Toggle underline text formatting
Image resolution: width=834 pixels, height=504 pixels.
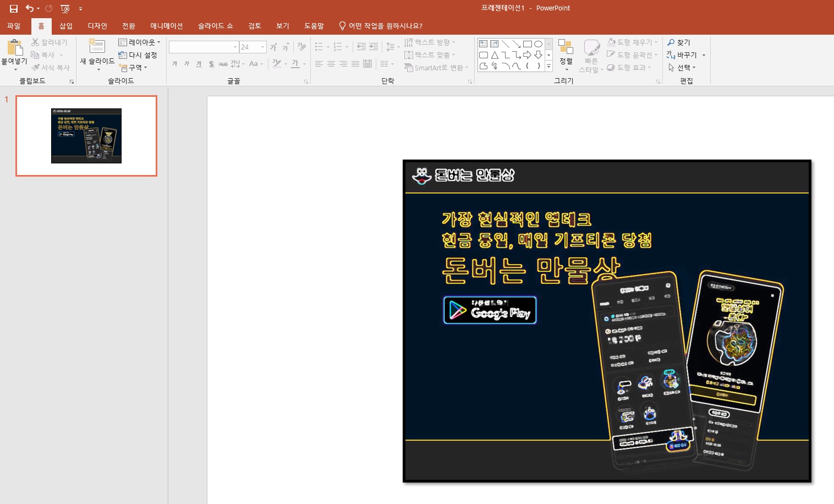[x=199, y=64]
